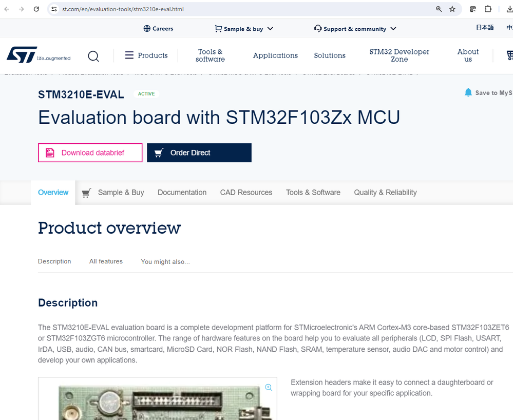Expand the Sample & buy dropdown
The width and height of the screenshot is (513, 420).
point(244,29)
